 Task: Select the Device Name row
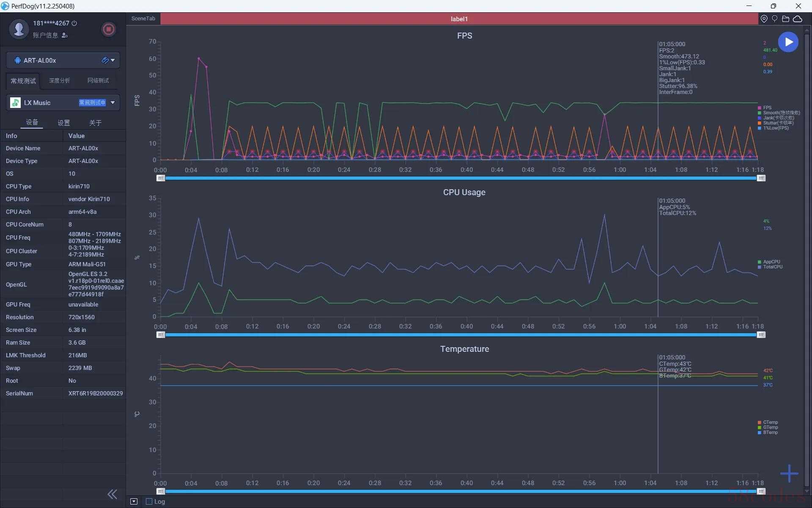pos(63,148)
